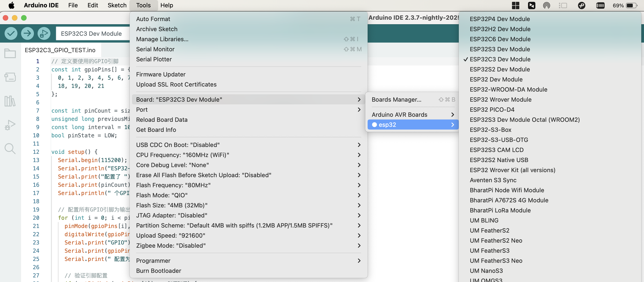Choose Upload SSL Root Certificates
Screen dimensions: 644x282
click(x=248, y=84)
